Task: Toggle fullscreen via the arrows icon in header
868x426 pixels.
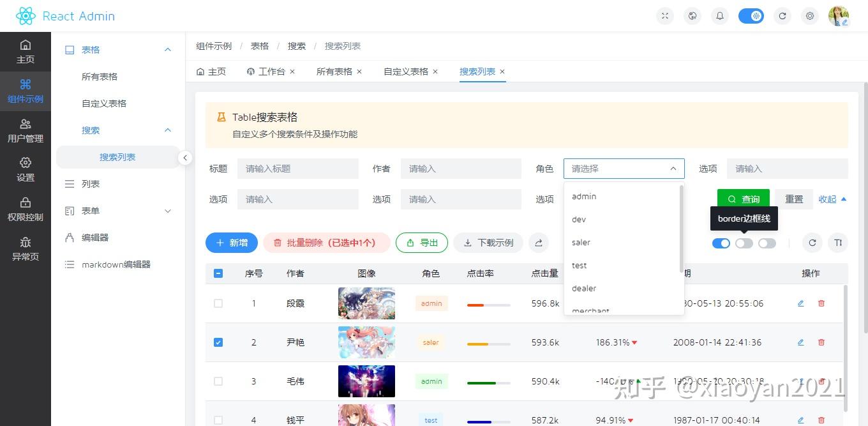Action: point(664,15)
